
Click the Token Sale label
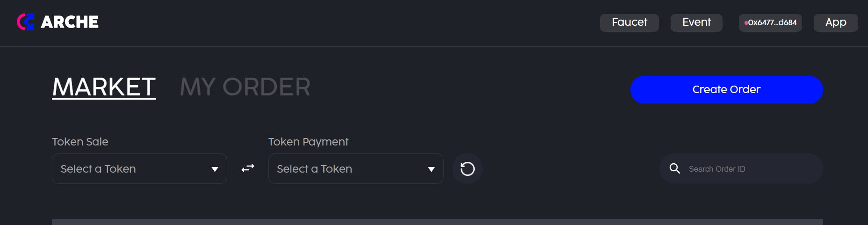(80, 142)
